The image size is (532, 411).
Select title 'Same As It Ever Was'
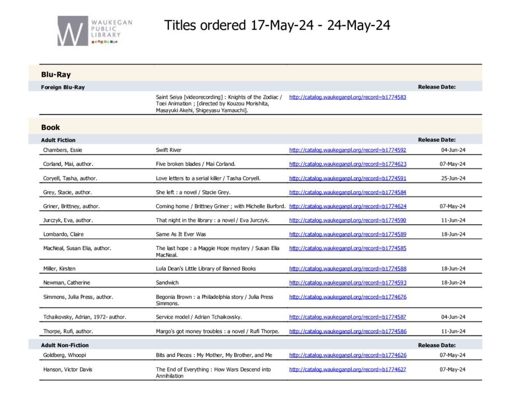click(181, 234)
